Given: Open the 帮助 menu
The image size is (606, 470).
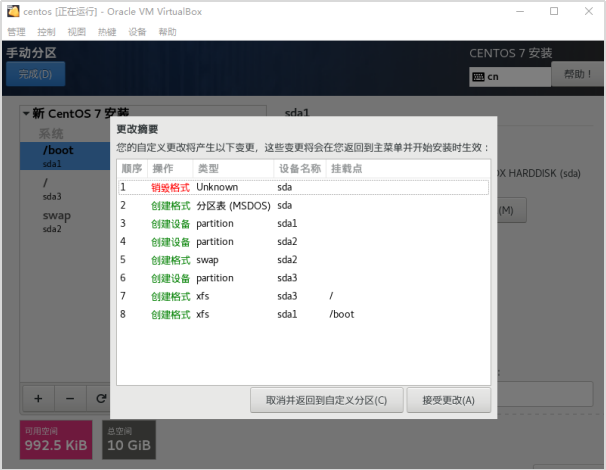Looking at the screenshot, I should click(167, 32).
